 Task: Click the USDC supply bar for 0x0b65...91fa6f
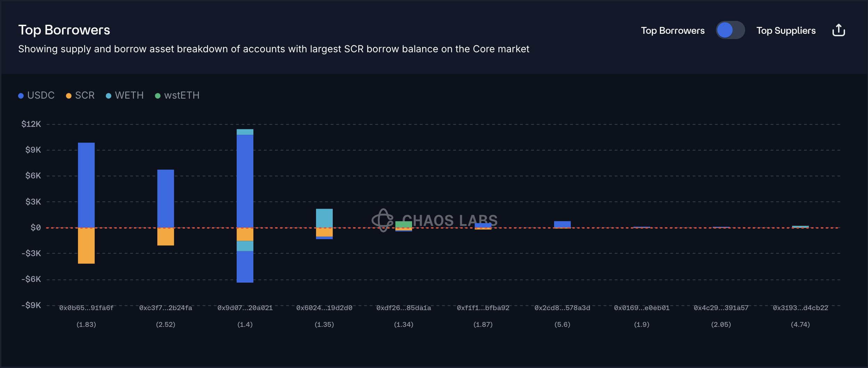coord(86,185)
